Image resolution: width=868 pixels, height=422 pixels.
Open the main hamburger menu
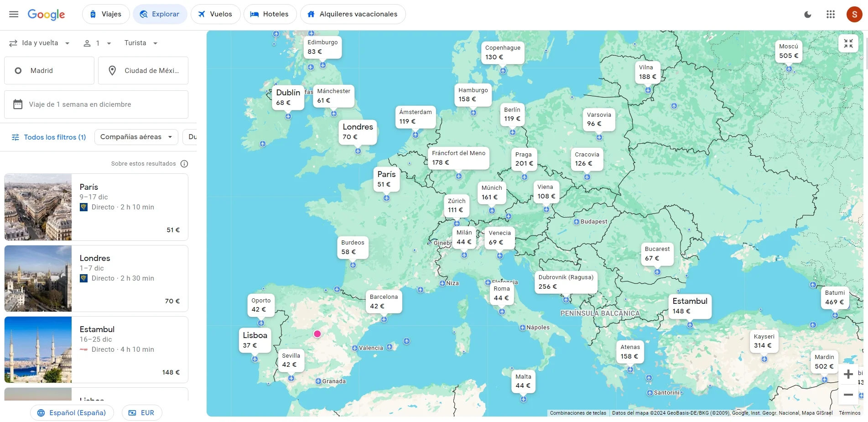14,14
